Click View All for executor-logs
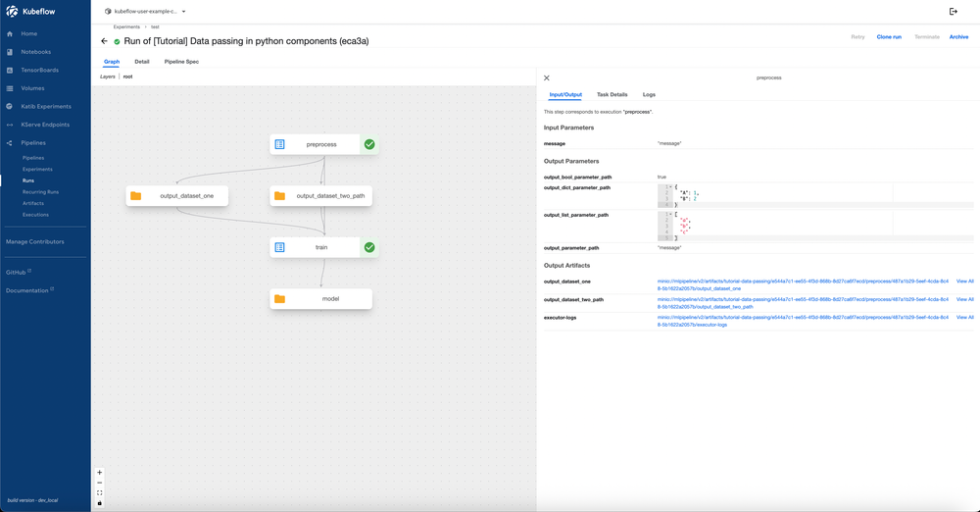980x512 pixels. coord(964,318)
